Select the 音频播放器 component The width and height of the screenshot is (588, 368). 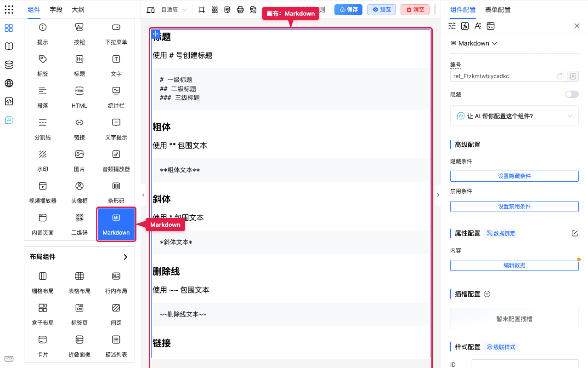tap(116, 161)
